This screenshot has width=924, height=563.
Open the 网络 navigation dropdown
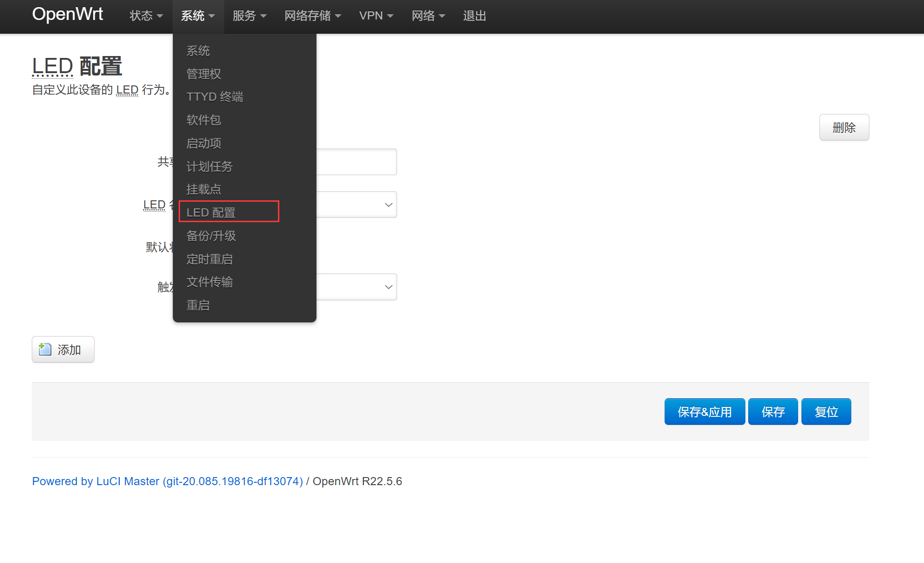tap(428, 16)
